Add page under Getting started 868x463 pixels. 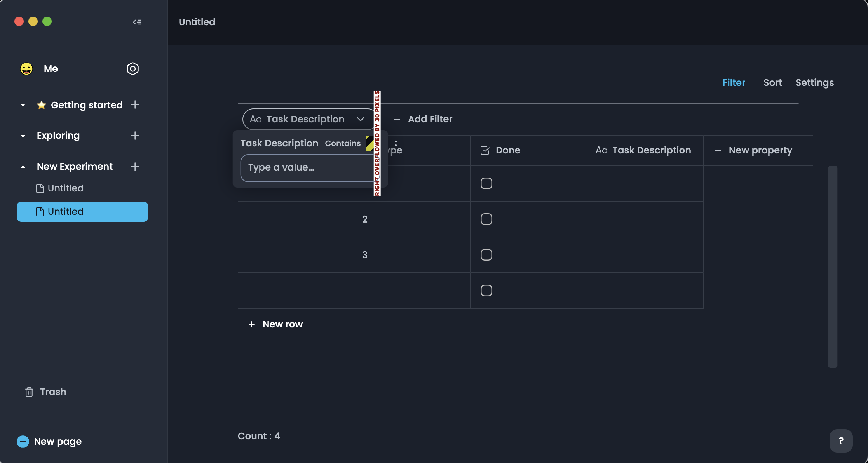click(135, 105)
